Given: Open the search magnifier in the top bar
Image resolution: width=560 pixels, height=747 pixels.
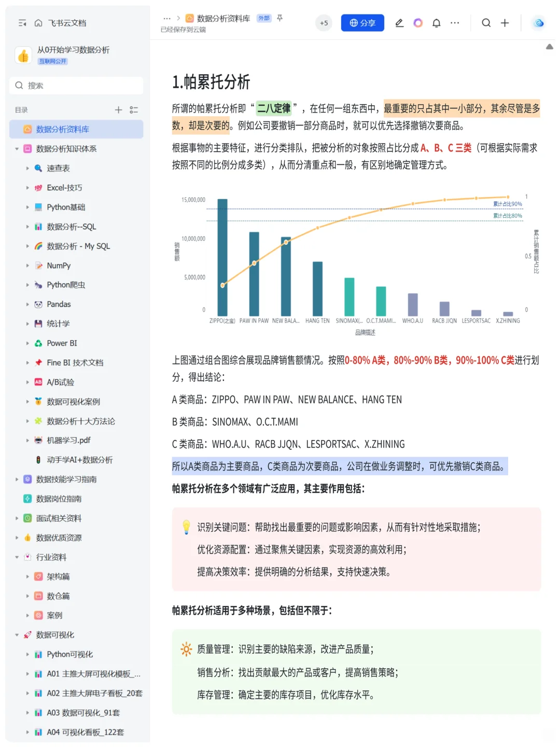Looking at the screenshot, I should (485, 23).
